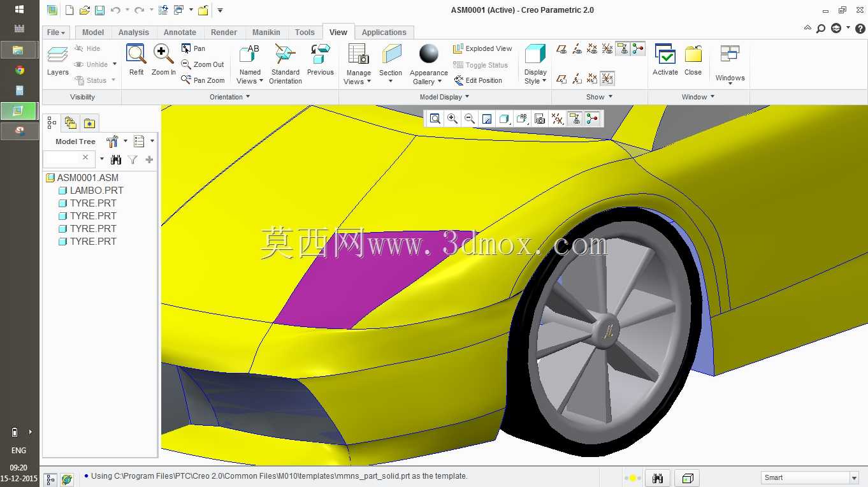Click the Help question mark icon

coord(859,29)
